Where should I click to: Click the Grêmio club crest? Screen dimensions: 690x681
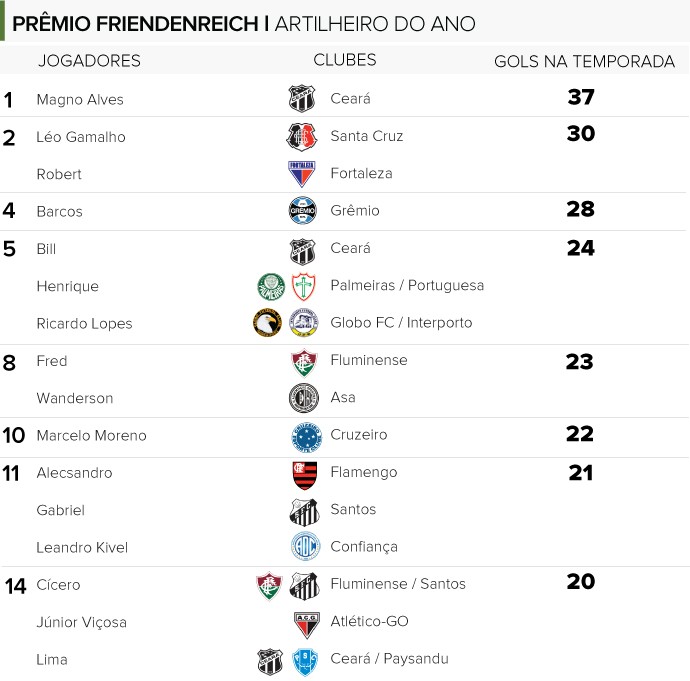[302, 210]
